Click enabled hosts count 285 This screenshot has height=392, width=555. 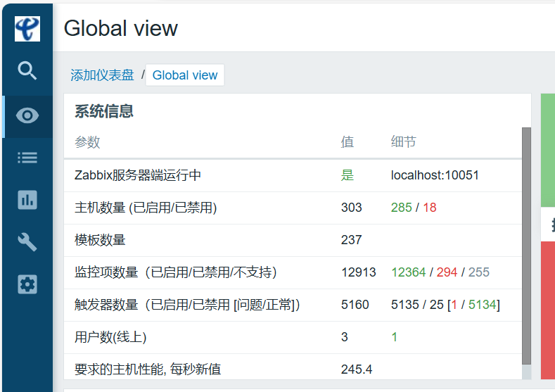click(401, 208)
